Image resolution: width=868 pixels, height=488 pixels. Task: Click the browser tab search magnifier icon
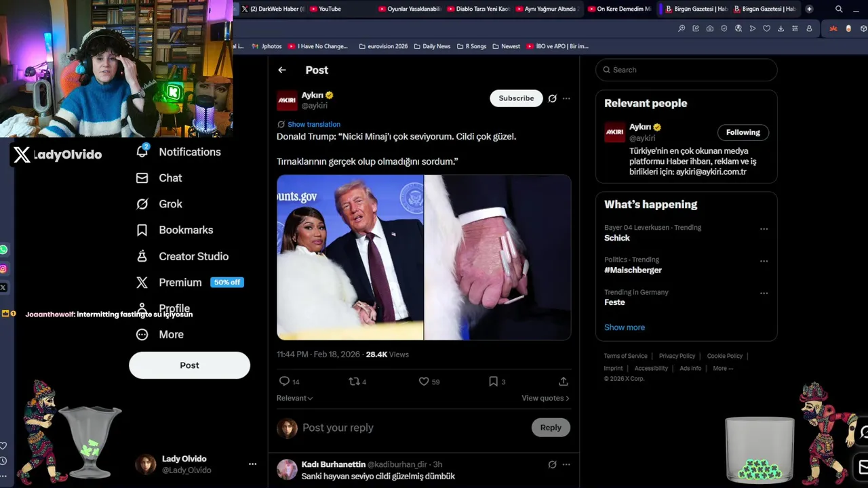pyautogui.click(x=839, y=9)
